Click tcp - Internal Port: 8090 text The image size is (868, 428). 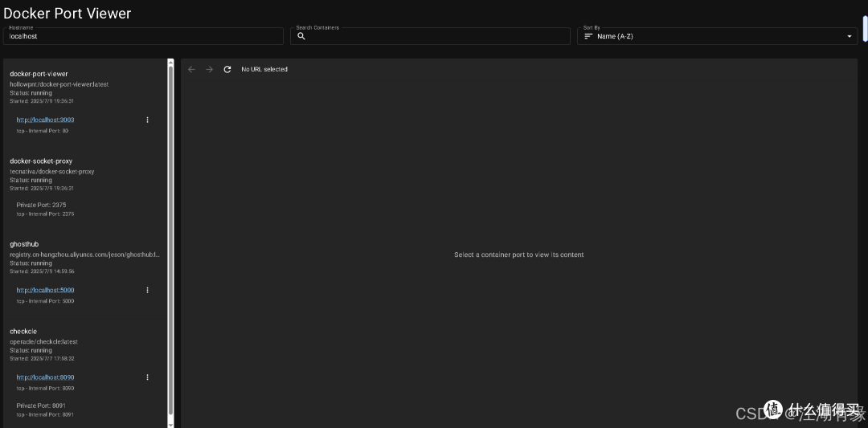point(45,388)
